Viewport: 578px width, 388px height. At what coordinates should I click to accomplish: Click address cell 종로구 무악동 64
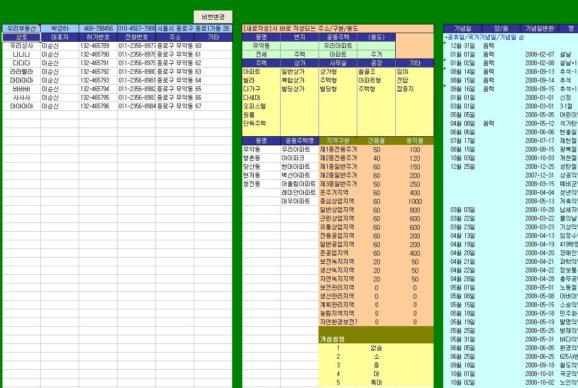pos(175,80)
